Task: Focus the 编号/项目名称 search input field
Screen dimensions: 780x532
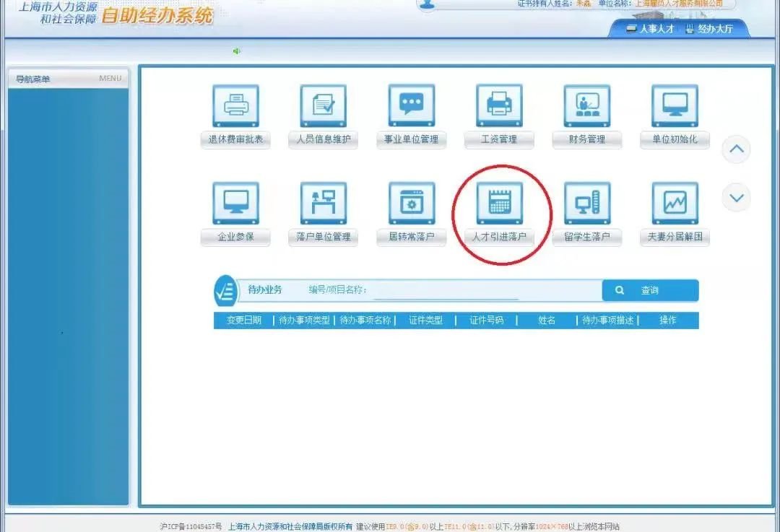Action: [446, 290]
